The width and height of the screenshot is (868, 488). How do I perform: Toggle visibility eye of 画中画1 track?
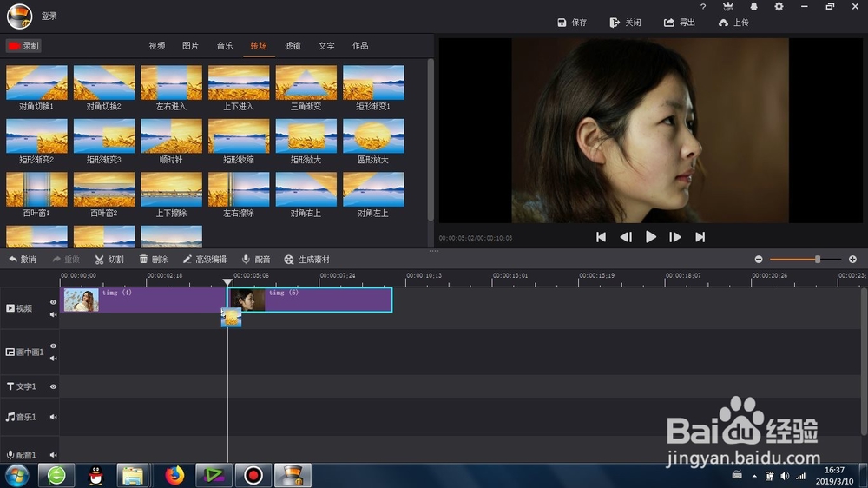pyautogui.click(x=53, y=346)
